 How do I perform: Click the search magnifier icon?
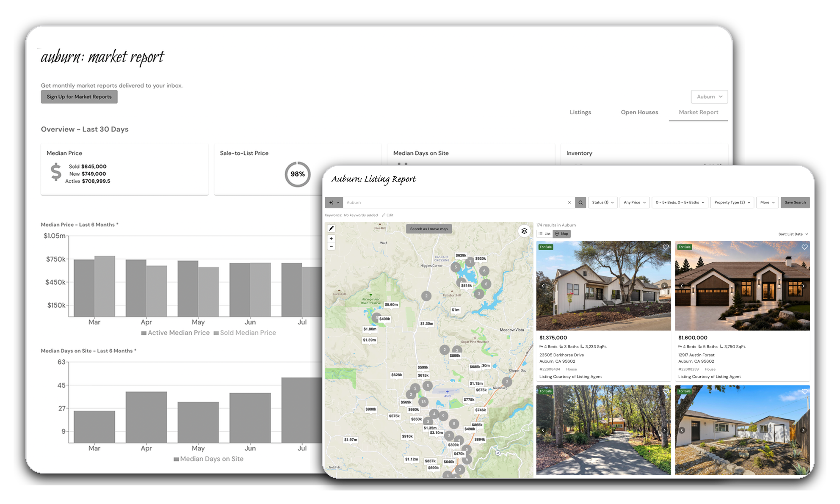[580, 203]
